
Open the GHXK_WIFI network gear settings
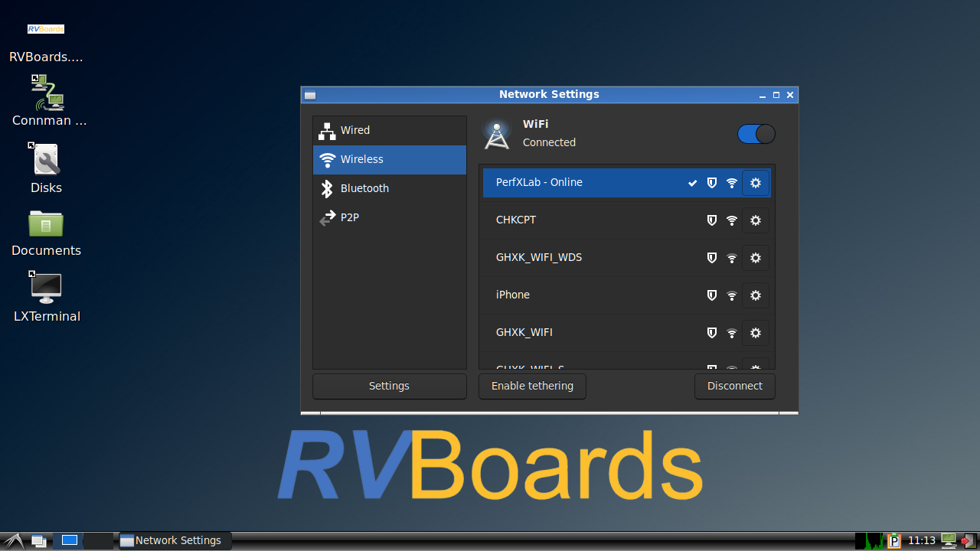click(755, 333)
